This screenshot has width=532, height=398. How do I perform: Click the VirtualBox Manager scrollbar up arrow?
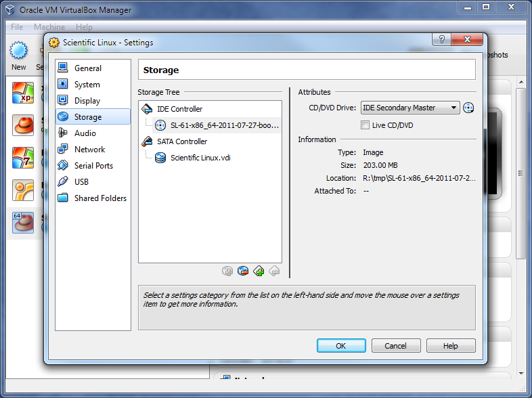pos(521,82)
